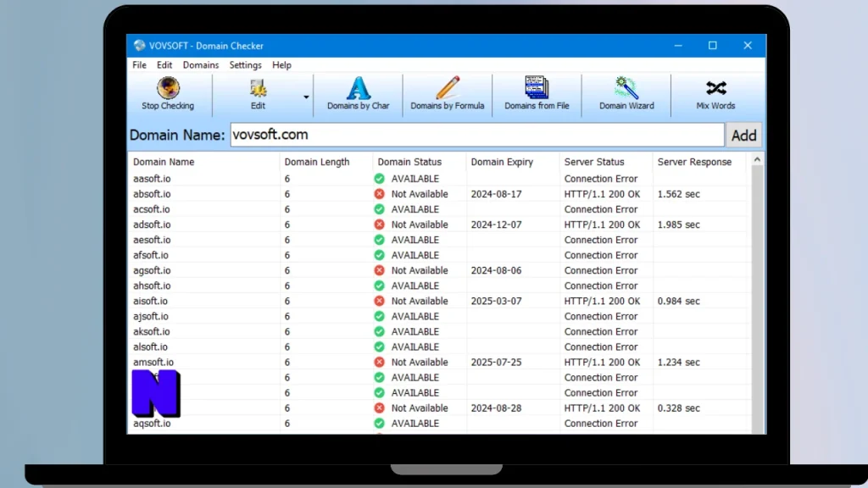Open Domains from File tool
Image resolution: width=868 pixels, height=488 pixels.
pyautogui.click(x=537, y=93)
